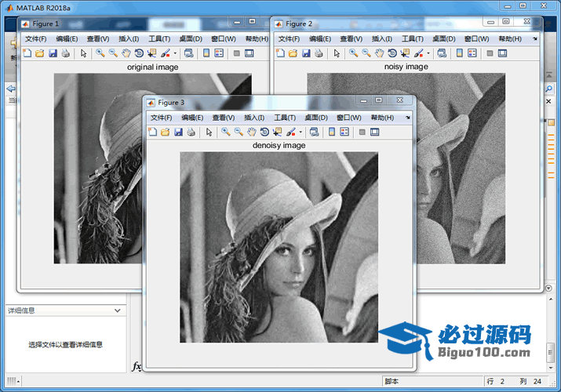Screen dimensions: 561x392
Task: Select Data Cursor tool in Figure 1
Action: [151, 53]
